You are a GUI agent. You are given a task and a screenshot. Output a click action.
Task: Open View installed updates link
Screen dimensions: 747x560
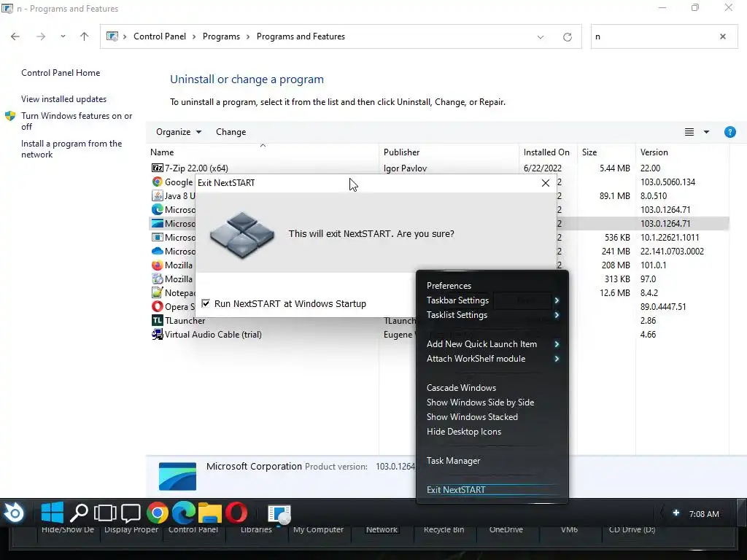coord(64,99)
